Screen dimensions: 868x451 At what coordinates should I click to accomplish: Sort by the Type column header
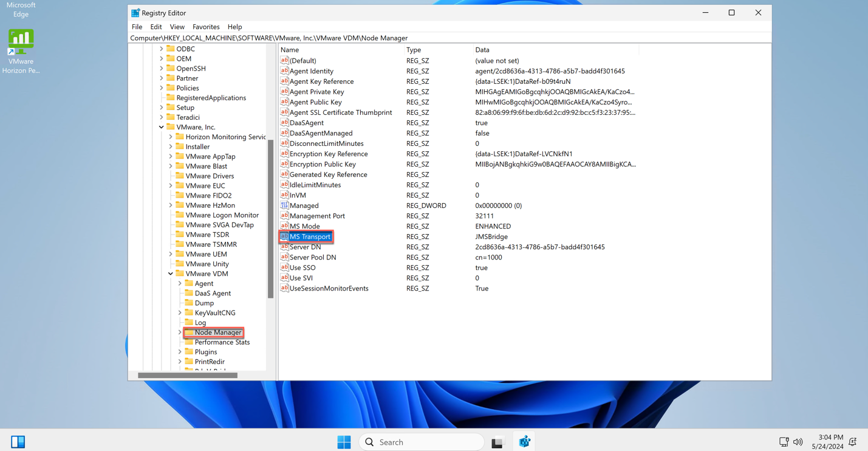coord(439,50)
